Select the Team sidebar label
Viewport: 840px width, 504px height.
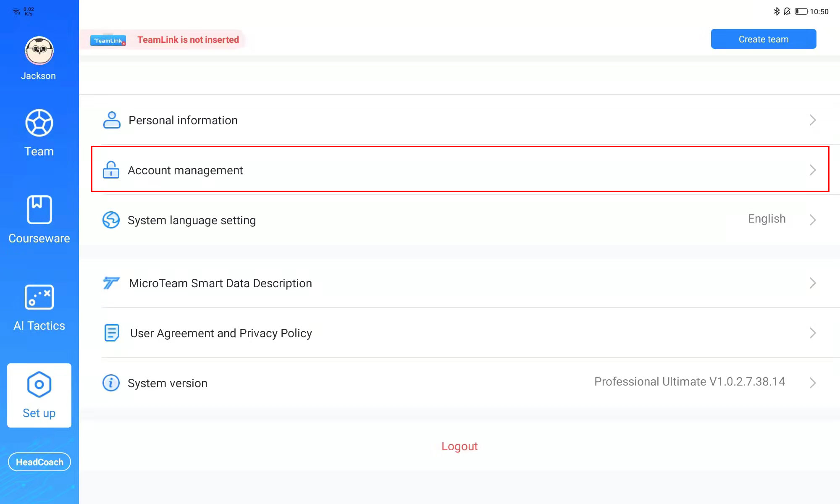tap(39, 152)
